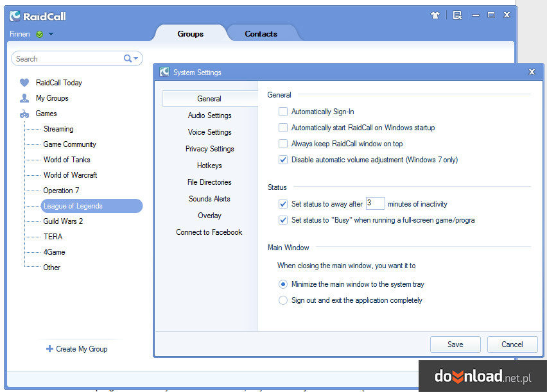Screen dimensions: 547x392
Task: Select League of Legends category
Action: (x=92, y=206)
